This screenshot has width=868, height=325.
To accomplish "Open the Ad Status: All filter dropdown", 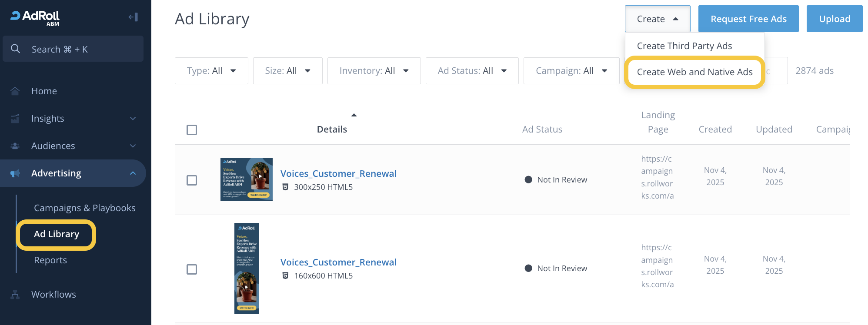I will 472,71.
